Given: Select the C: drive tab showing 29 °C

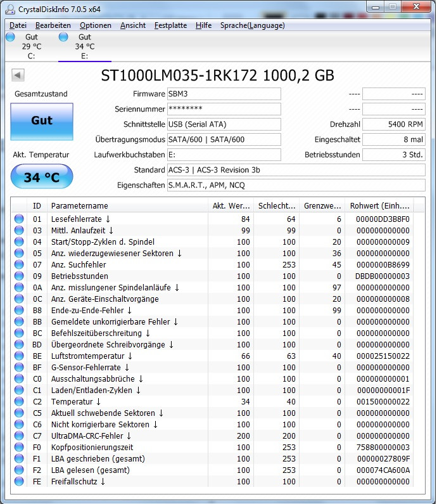Looking at the screenshot, I should click(x=32, y=46).
